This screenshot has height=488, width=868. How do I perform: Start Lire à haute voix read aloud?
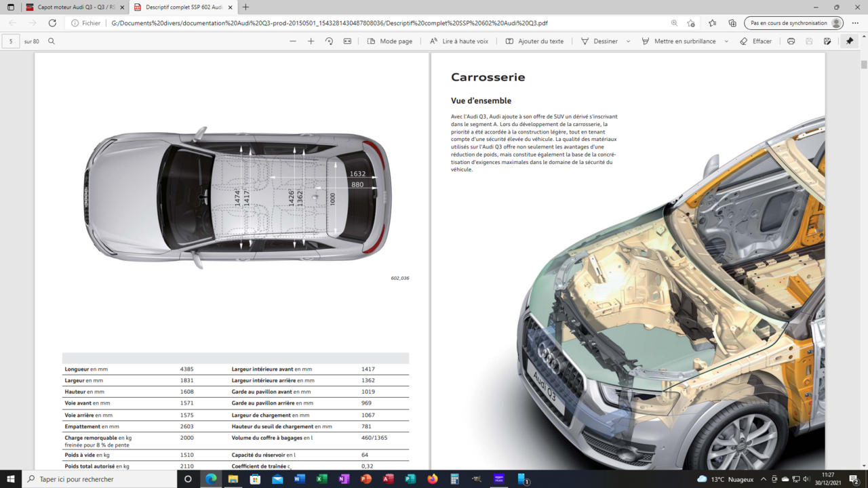tap(459, 41)
